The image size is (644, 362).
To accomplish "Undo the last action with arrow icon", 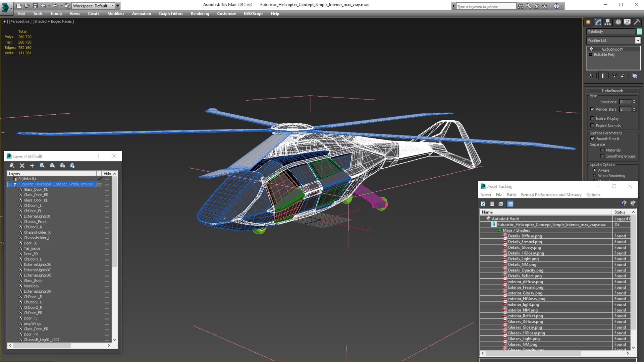I will [x=43, y=6].
